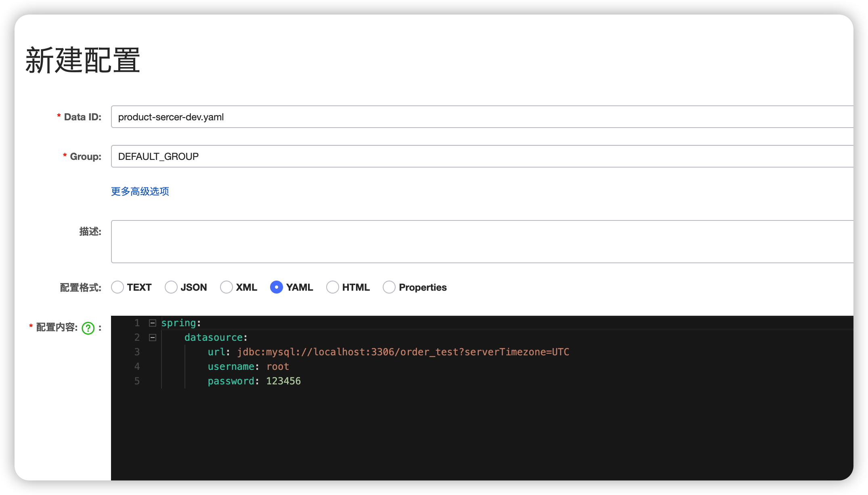Place cursor on the username root line
This screenshot has width=868, height=495.
pos(278,367)
